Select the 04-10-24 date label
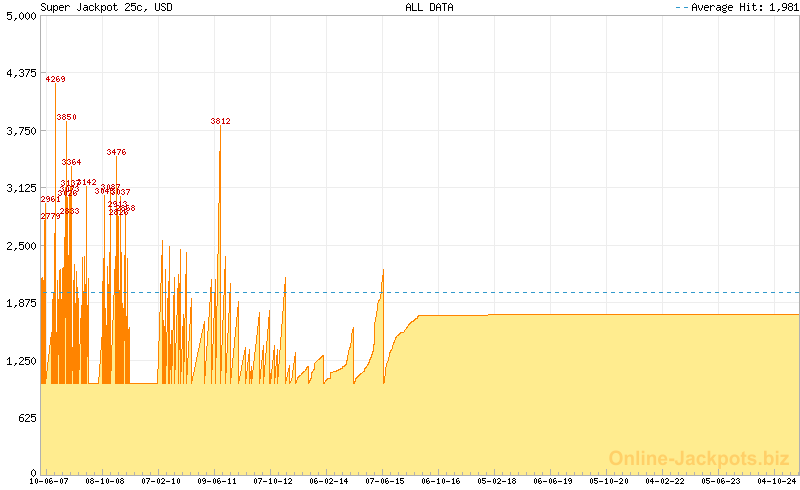800x490 pixels. click(776, 481)
